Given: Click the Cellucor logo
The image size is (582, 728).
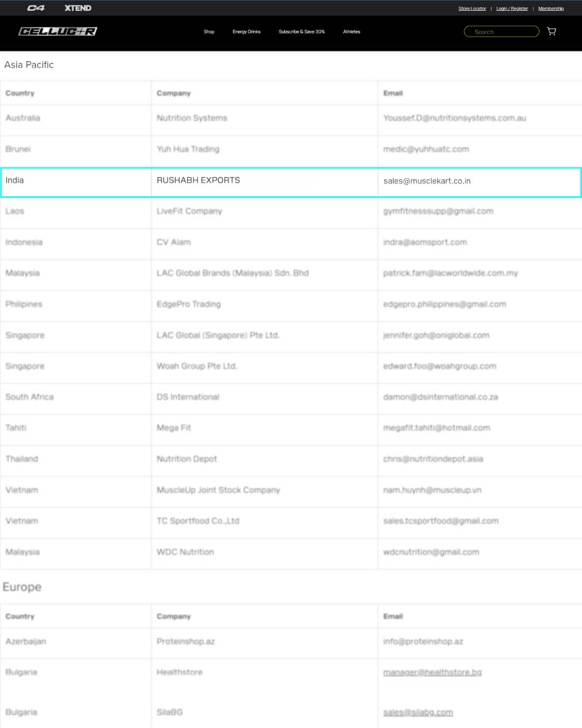Looking at the screenshot, I should point(58,31).
